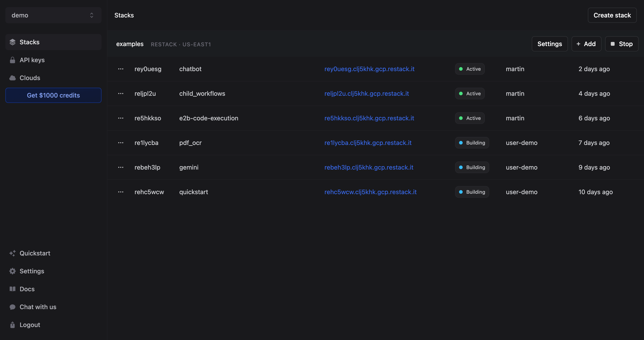The height and width of the screenshot is (340, 644).
Task: Open the three-dot menu for pdf_ocr row
Action: coord(121,143)
